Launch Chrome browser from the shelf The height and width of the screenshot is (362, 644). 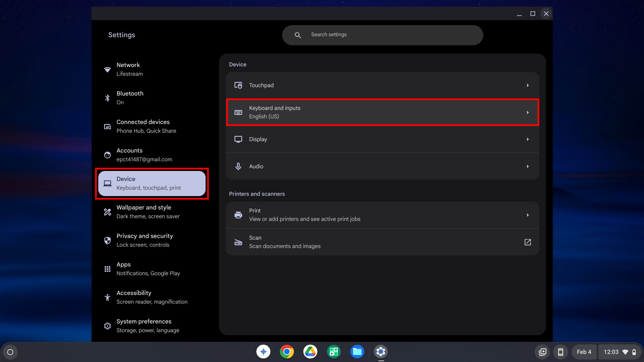click(x=287, y=352)
